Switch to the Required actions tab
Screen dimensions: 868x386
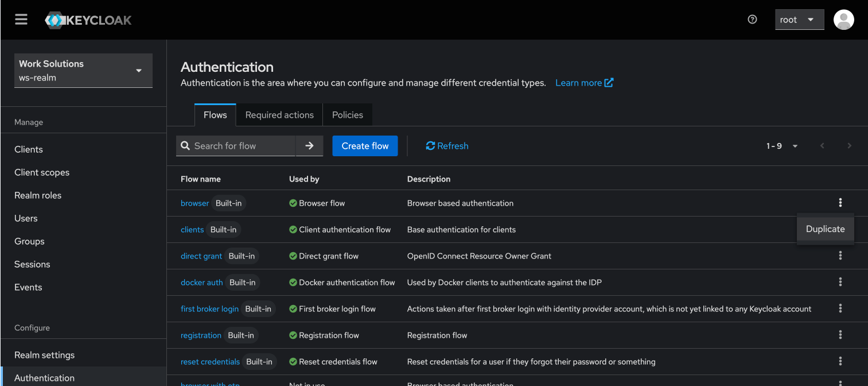coord(279,115)
